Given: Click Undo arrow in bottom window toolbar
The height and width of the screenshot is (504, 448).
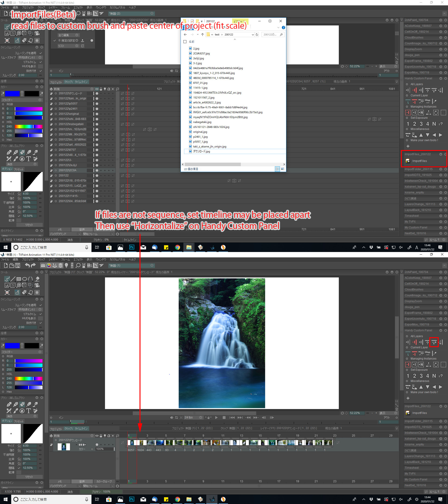Looking at the screenshot, I should click(27, 265).
